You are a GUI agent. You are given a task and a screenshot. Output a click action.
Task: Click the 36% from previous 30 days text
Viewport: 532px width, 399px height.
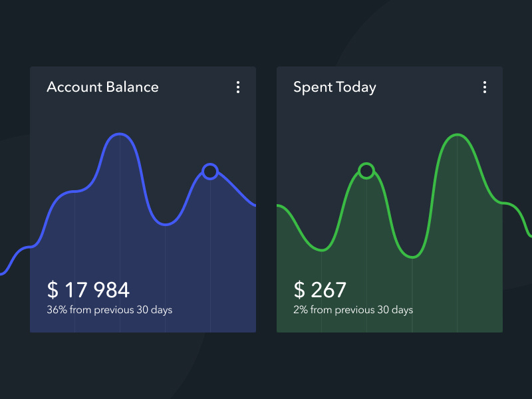pos(109,310)
